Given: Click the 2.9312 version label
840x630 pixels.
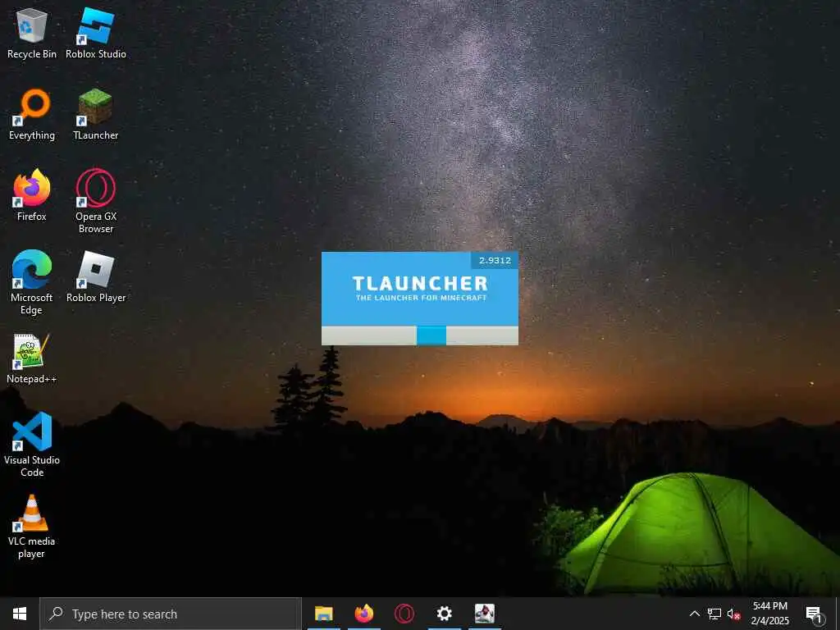Looking at the screenshot, I should [495, 260].
